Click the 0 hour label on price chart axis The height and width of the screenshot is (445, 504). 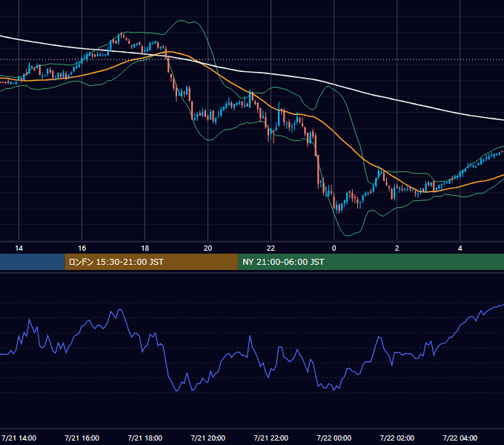click(334, 248)
